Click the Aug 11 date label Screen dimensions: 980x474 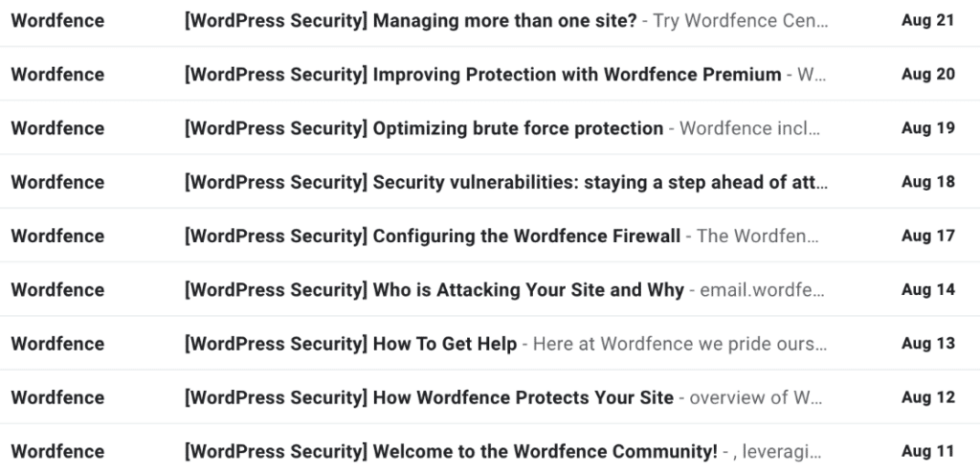coord(927,451)
